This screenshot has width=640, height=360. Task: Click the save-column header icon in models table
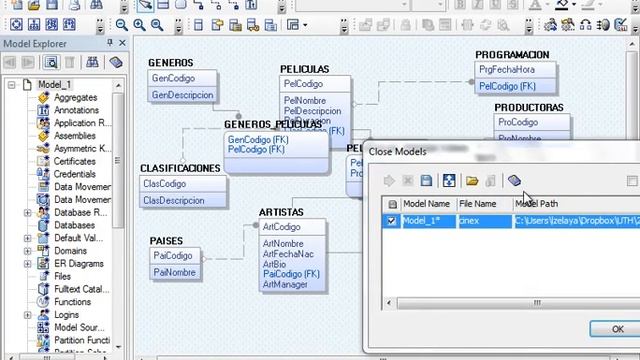(392, 204)
